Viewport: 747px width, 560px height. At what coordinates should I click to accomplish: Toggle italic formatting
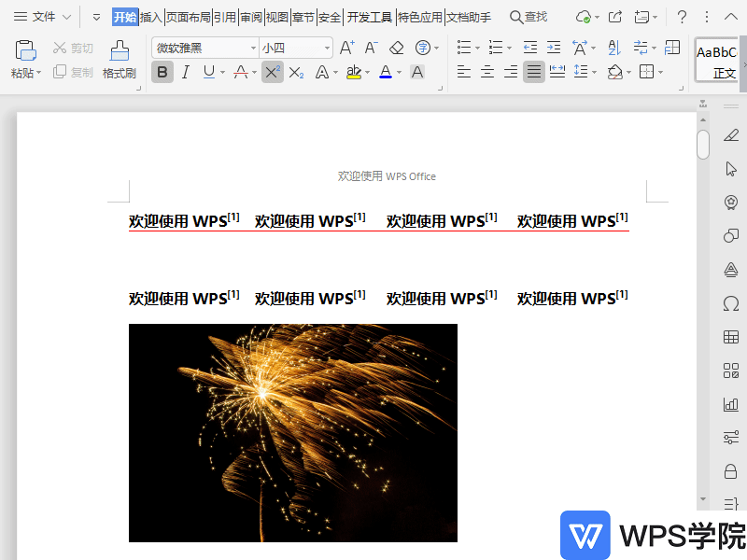pyautogui.click(x=185, y=72)
